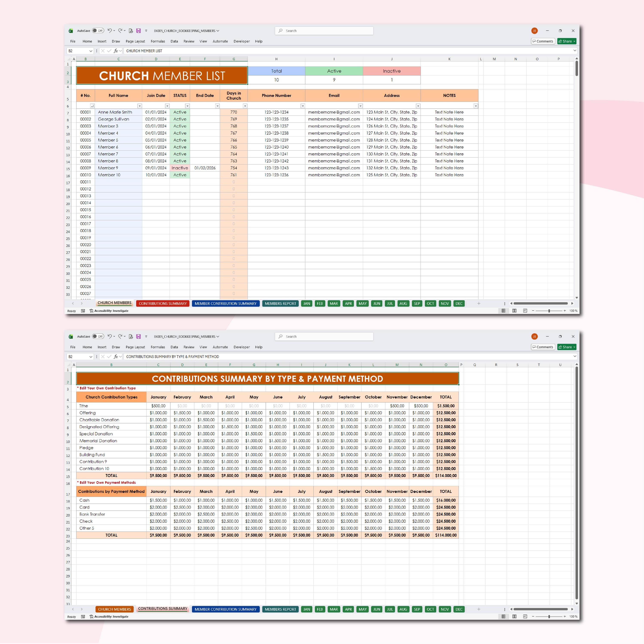
Task: Switch to Page Layout view in the Church Member List window
Action: coord(514,311)
